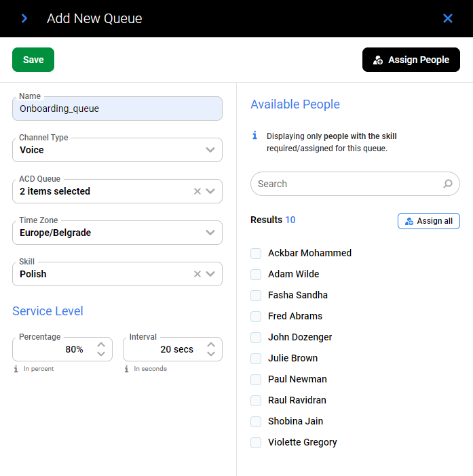473x476 pixels.
Task: Check the Ackbar Mohammed checkbox
Action: pyautogui.click(x=256, y=253)
